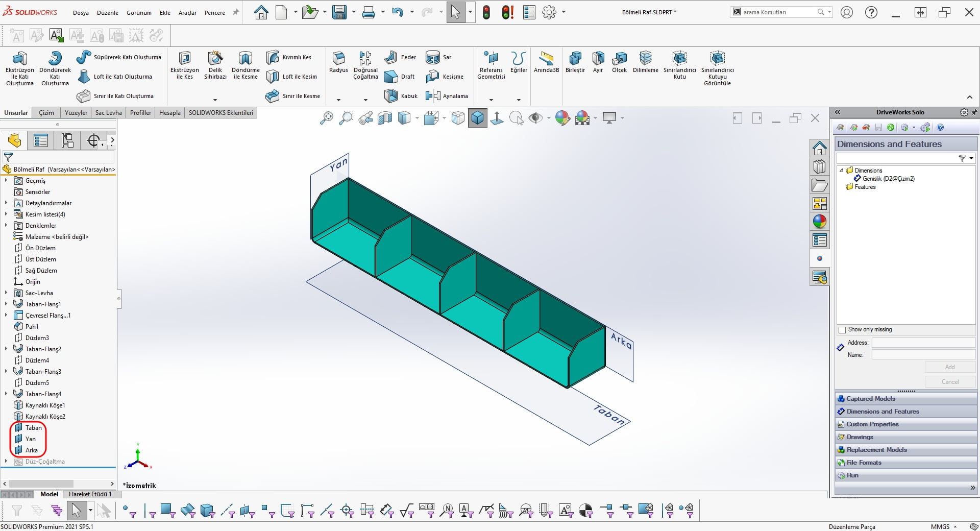Viewport: 980px width, 531px height.
Task: Open the Appearances task pane color ball
Action: tap(820, 222)
